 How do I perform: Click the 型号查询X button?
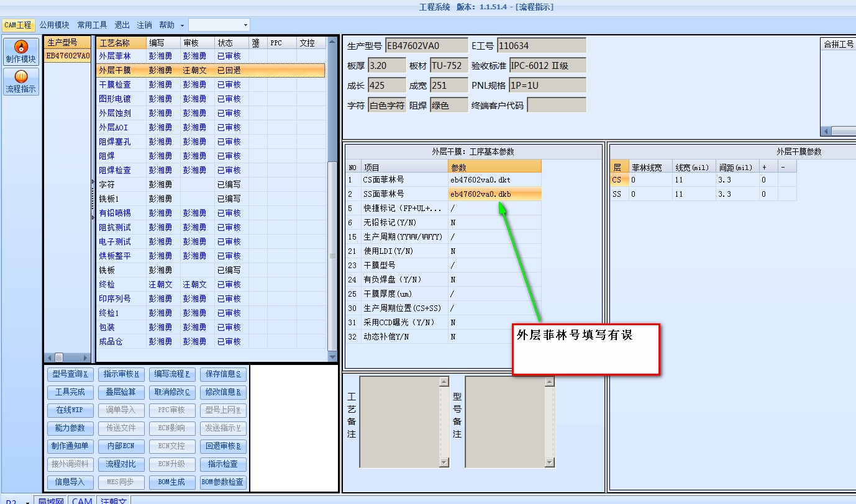pos(70,374)
